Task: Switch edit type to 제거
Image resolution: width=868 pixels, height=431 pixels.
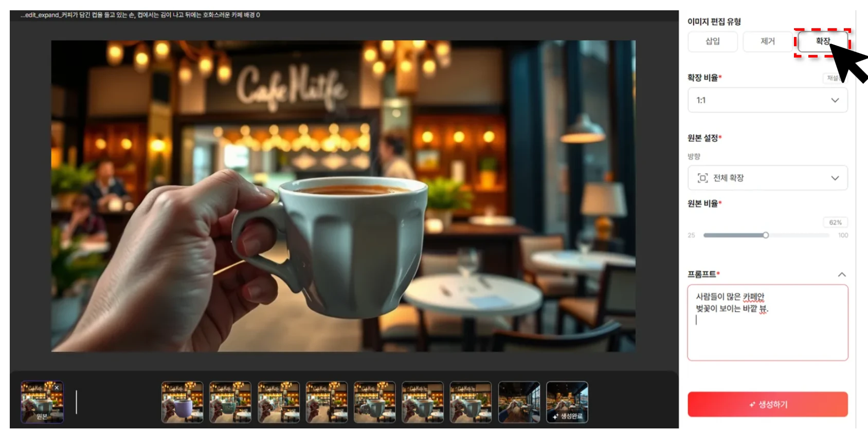Action: point(767,42)
